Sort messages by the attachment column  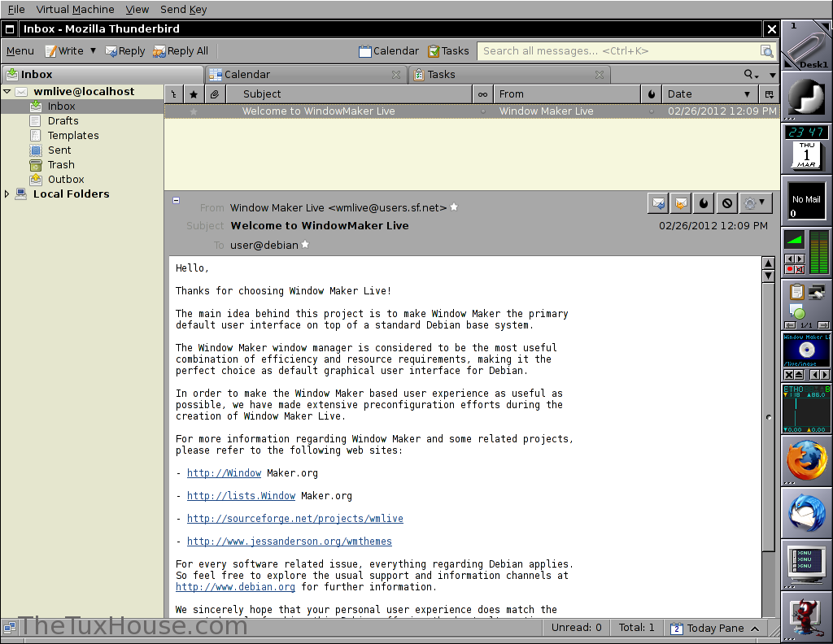(x=214, y=94)
